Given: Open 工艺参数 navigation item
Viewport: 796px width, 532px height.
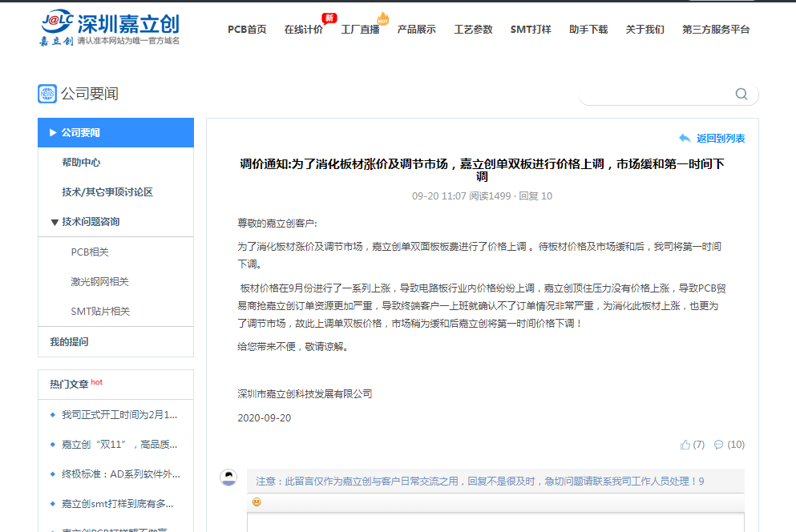Looking at the screenshot, I should 474,30.
